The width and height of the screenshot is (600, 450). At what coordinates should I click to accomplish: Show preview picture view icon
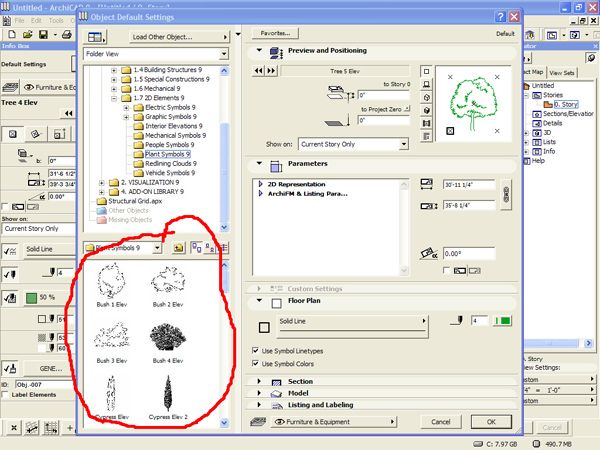[427, 123]
